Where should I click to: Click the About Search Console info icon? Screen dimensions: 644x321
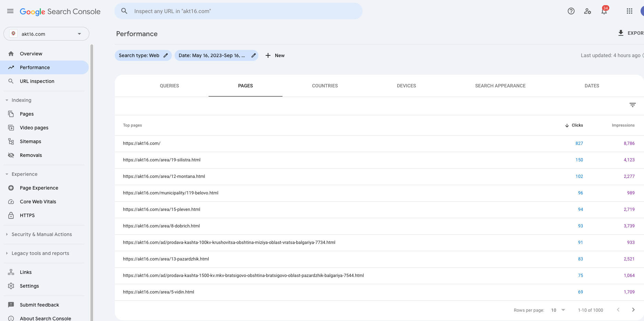tap(11, 319)
